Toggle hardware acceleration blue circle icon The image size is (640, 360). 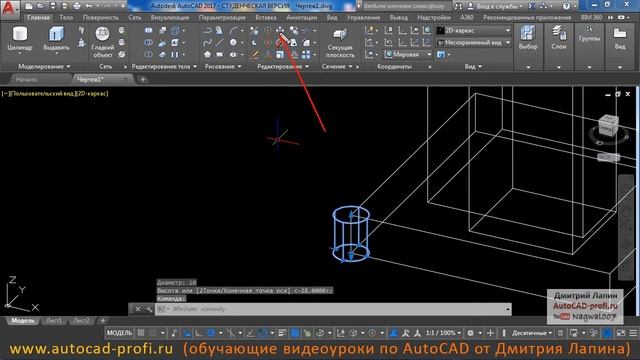point(607,333)
